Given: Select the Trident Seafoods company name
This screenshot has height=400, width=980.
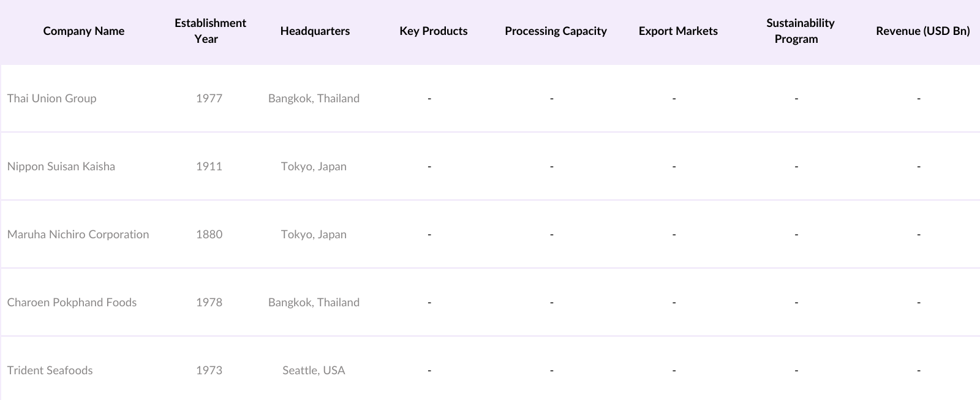Looking at the screenshot, I should coord(50,371).
